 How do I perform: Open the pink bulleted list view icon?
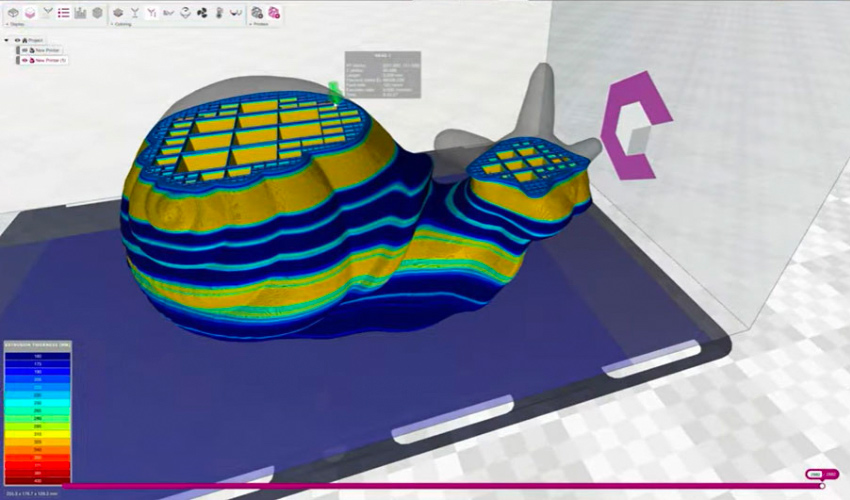63,12
